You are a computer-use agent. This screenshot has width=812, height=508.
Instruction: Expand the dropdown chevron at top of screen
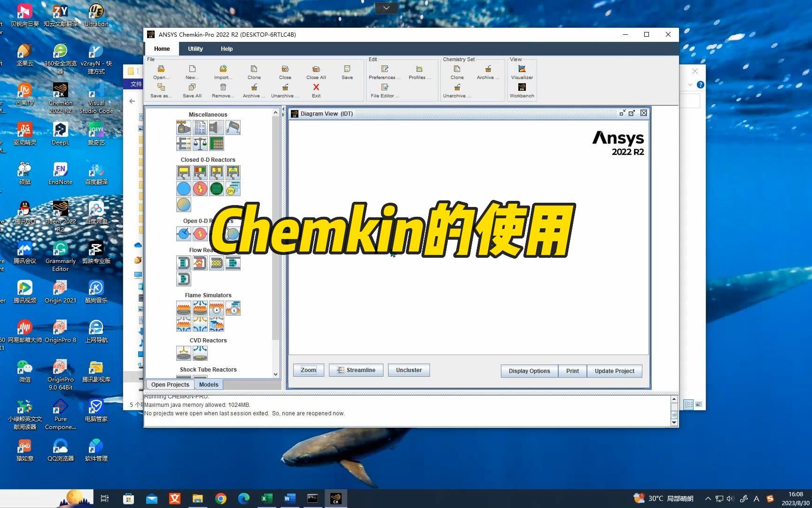(x=386, y=8)
